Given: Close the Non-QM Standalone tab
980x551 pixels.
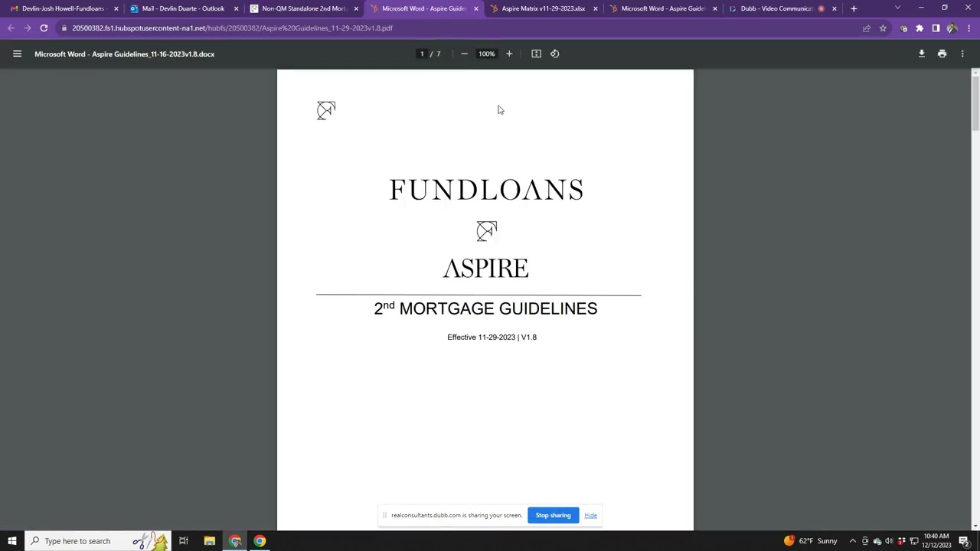Looking at the screenshot, I should [356, 8].
